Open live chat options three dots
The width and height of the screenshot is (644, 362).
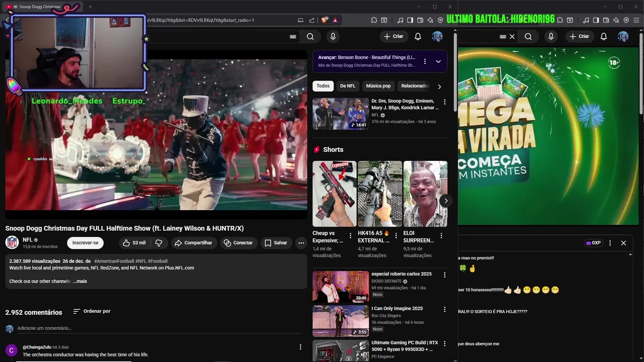(x=610, y=243)
